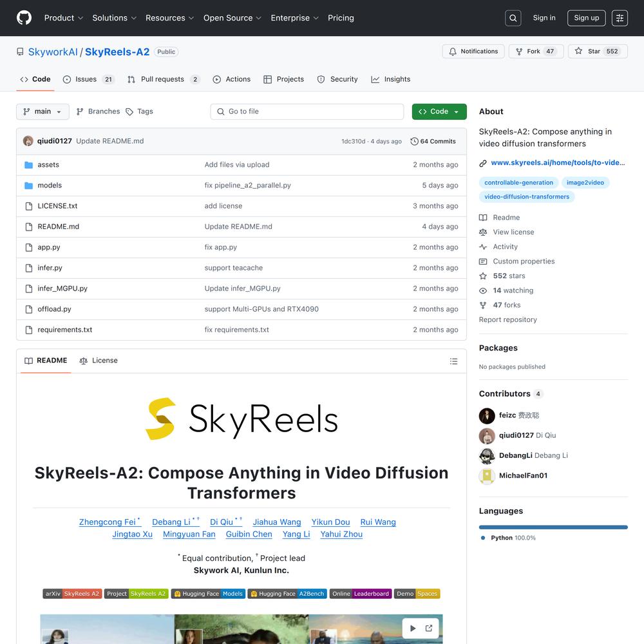This screenshot has height=644, width=644.
Task: Click the assets folder icon
Action: pyautogui.click(x=29, y=165)
